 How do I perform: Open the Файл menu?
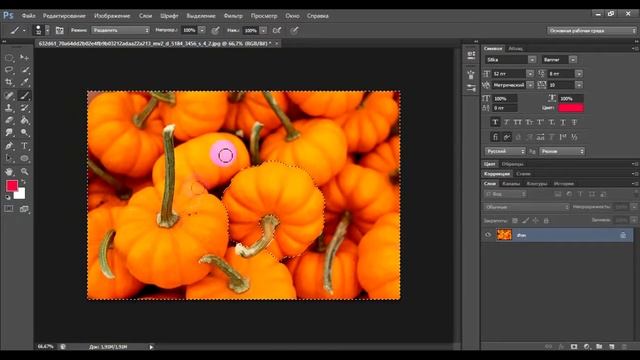pyautogui.click(x=28, y=16)
